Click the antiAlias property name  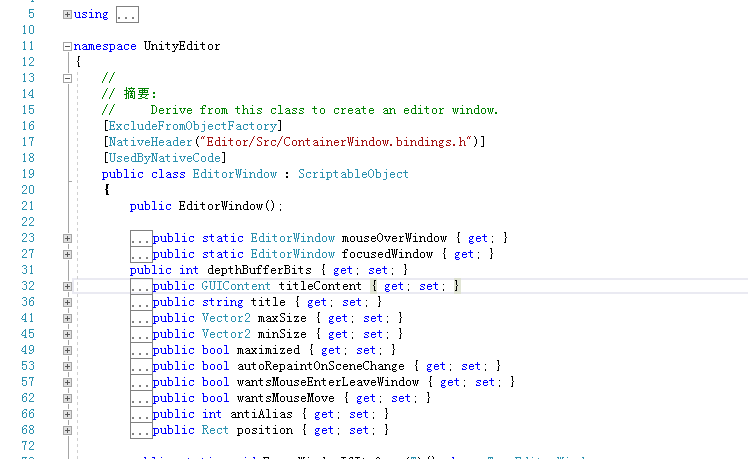click(261, 414)
